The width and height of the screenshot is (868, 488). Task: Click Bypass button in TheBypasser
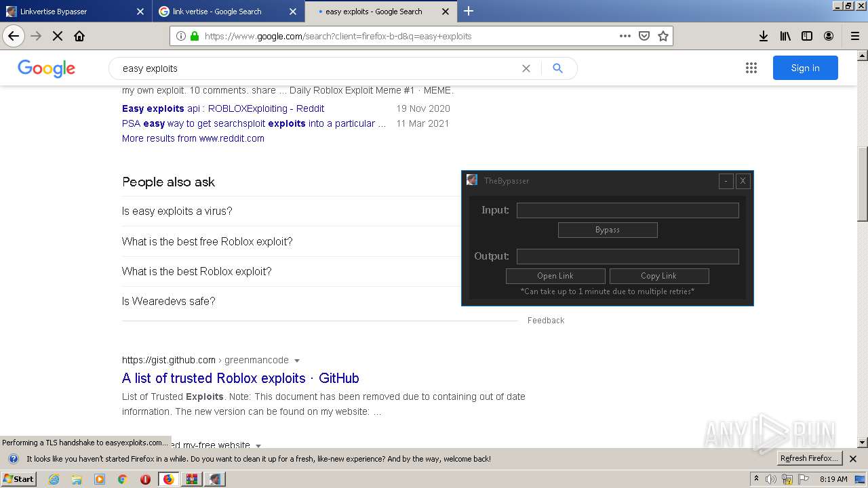(x=608, y=230)
